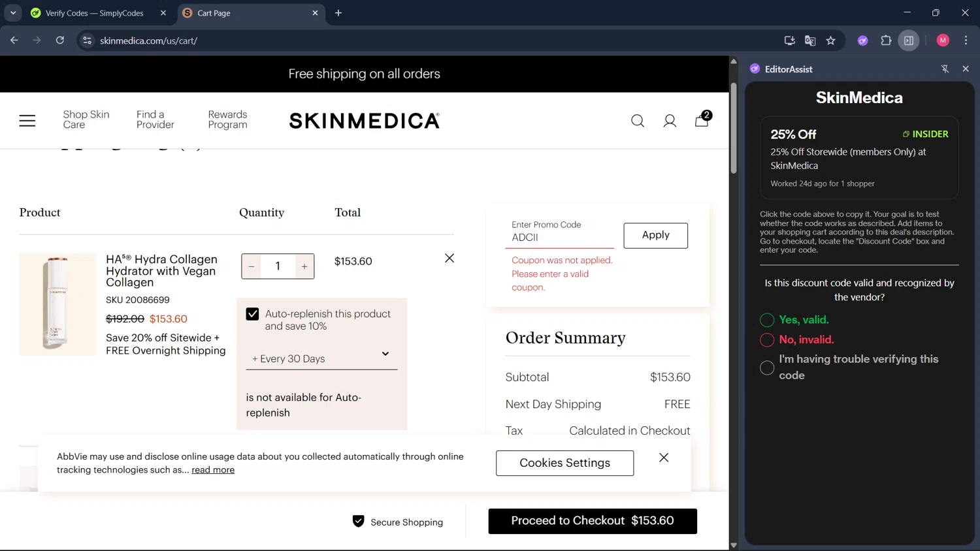Click the 'Coupon was not applied' error message
This screenshot has height=551, width=980.
coord(563,274)
